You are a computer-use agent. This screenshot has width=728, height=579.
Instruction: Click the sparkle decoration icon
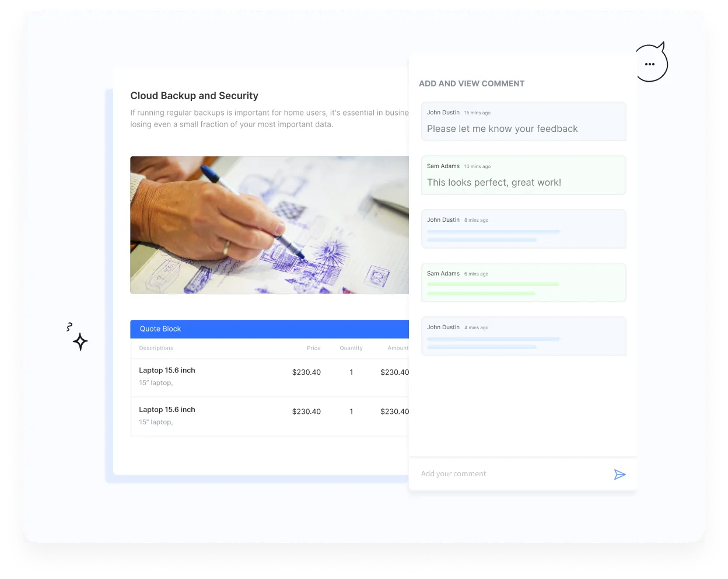point(80,341)
